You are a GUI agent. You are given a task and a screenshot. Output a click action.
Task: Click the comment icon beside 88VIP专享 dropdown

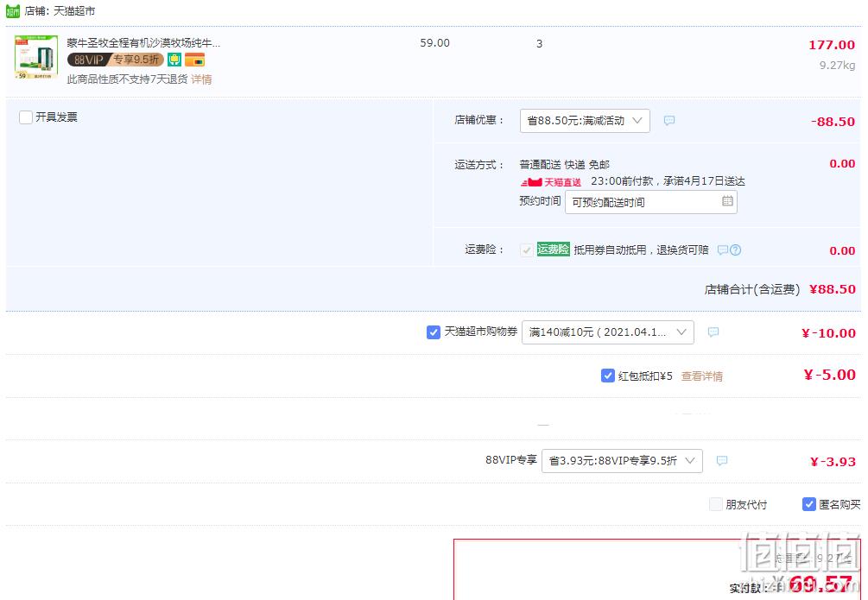click(722, 460)
